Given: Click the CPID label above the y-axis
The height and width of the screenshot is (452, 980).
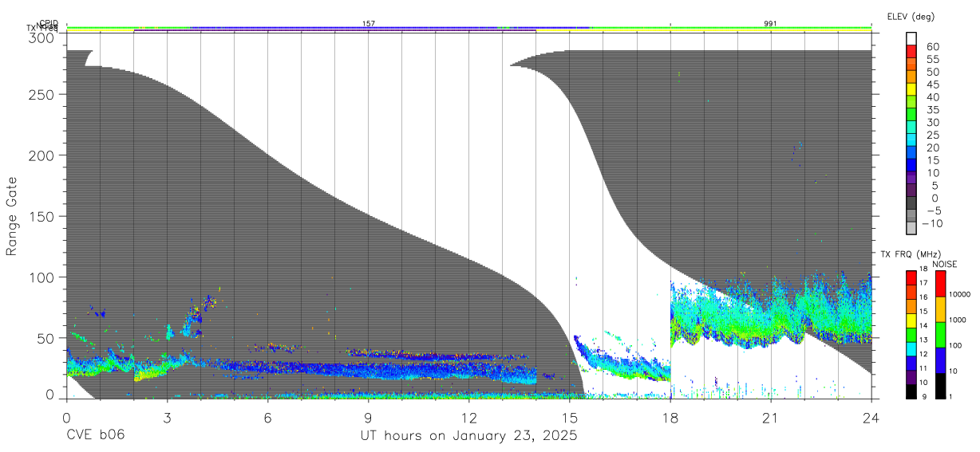Looking at the screenshot, I should 49,24.
